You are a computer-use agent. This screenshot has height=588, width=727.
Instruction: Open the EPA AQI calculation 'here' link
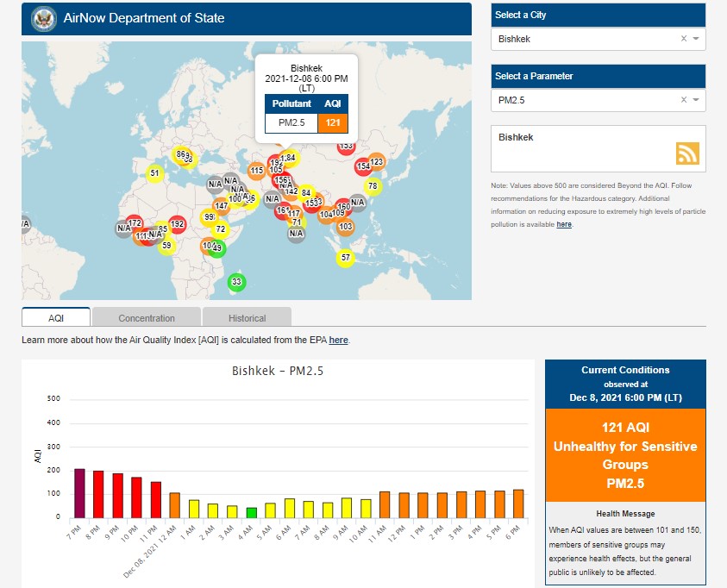coord(338,340)
